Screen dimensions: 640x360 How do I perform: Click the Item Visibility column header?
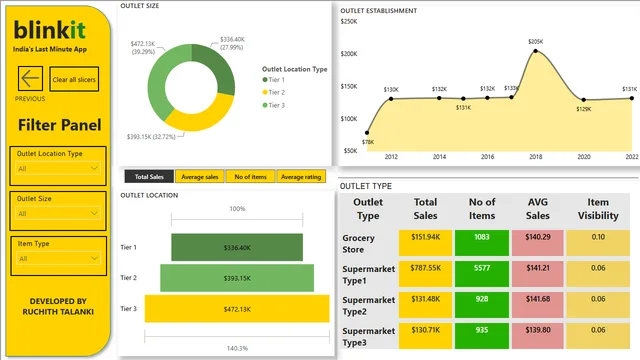pos(598,209)
